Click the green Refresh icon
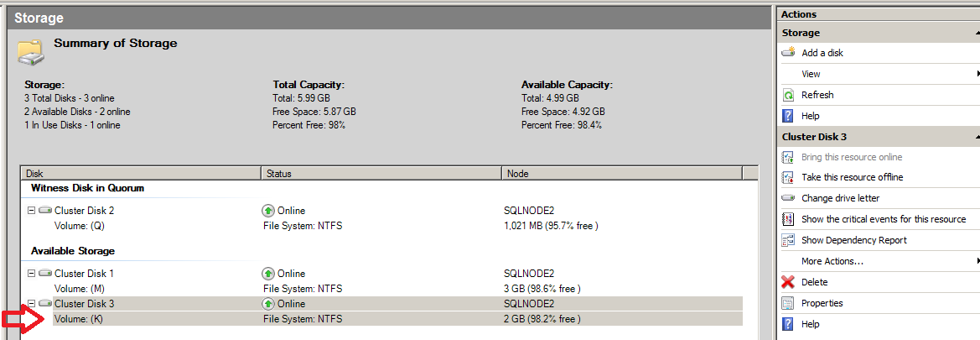Screen dimensions: 980x340 (788, 95)
